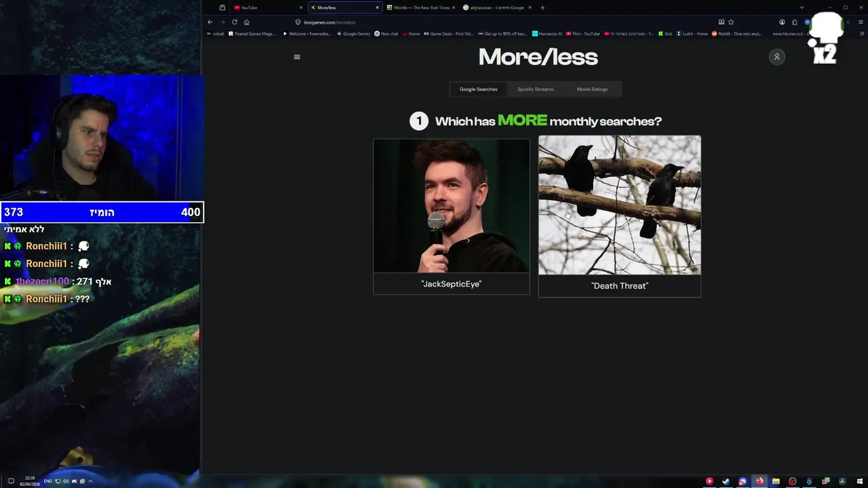
Task: Choose the Death Threat card
Action: [620, 216]
